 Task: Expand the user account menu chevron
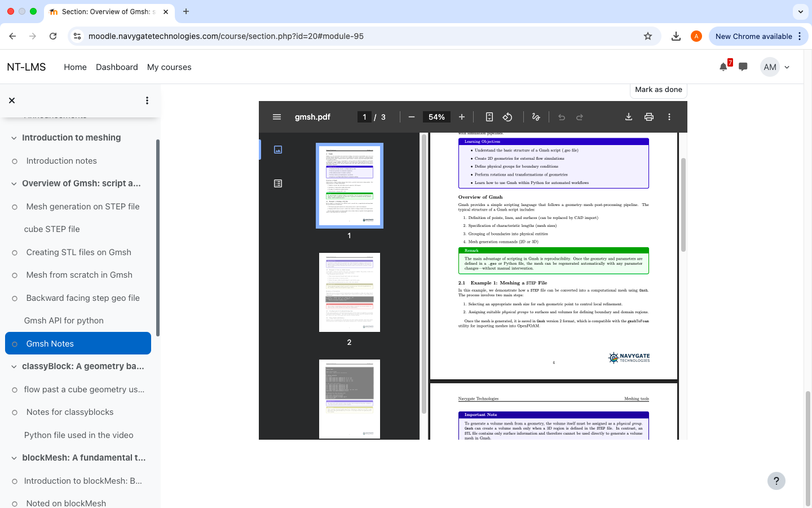pos(787,67)
